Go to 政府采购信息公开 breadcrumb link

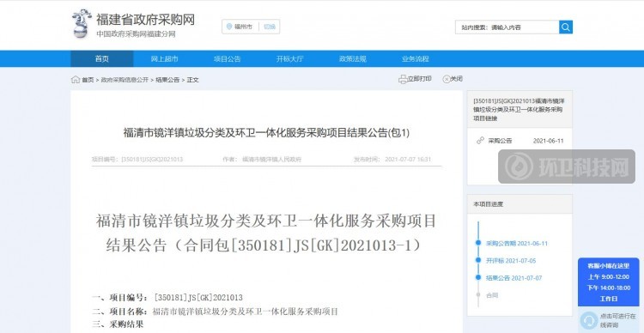click(x=125, y=80)
